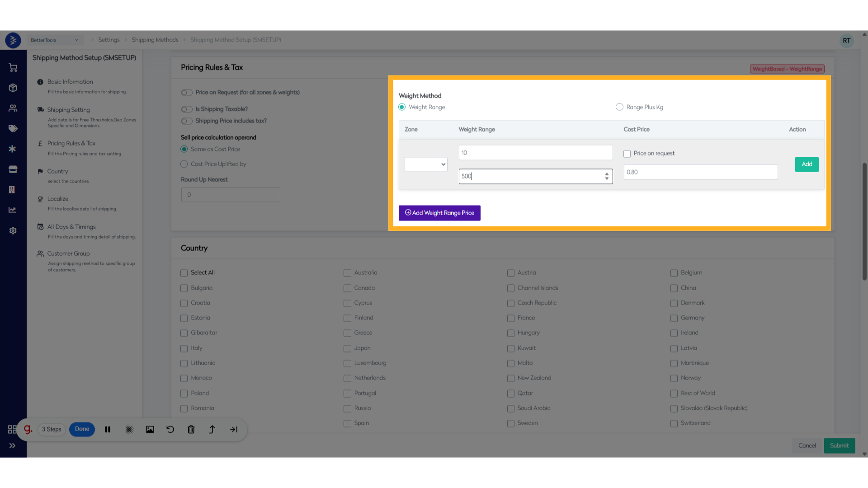The height and width of the screenshot is (488, 868).
Task: Click the undo icon in recorder toolbar
Action: pyautogui.click(x=170, y=430)
